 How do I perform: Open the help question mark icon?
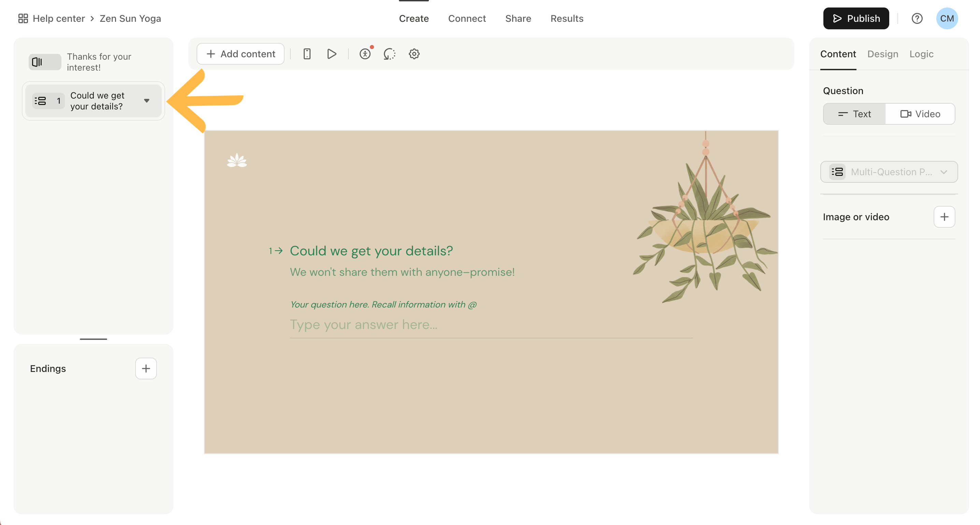(918, 18)
